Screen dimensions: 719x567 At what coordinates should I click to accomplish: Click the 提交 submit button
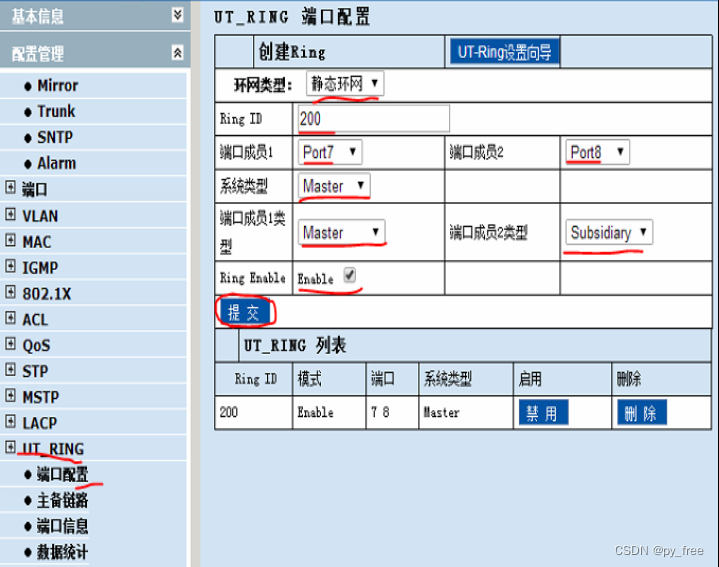tap(244, 313)
